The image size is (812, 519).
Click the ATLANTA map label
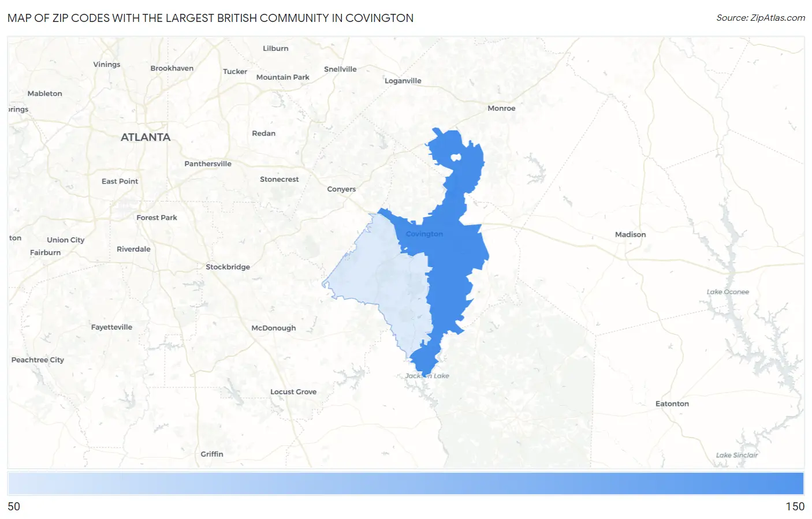(146, 137)
